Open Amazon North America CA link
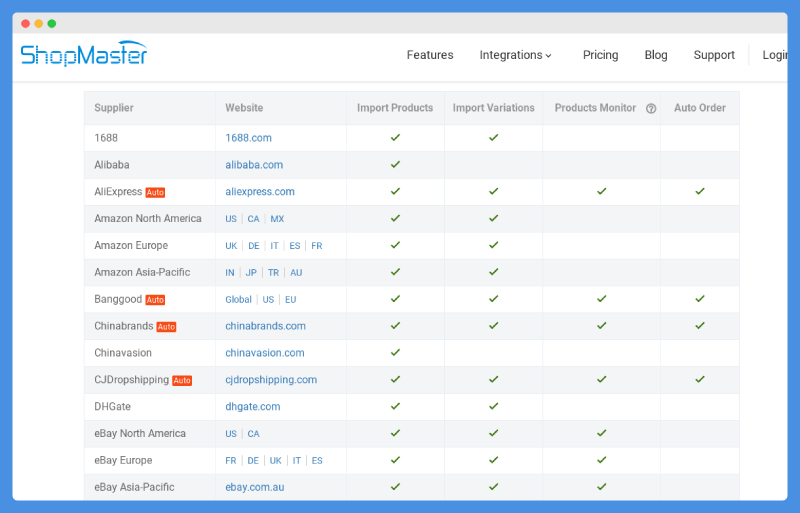 (x=253, y=219)
